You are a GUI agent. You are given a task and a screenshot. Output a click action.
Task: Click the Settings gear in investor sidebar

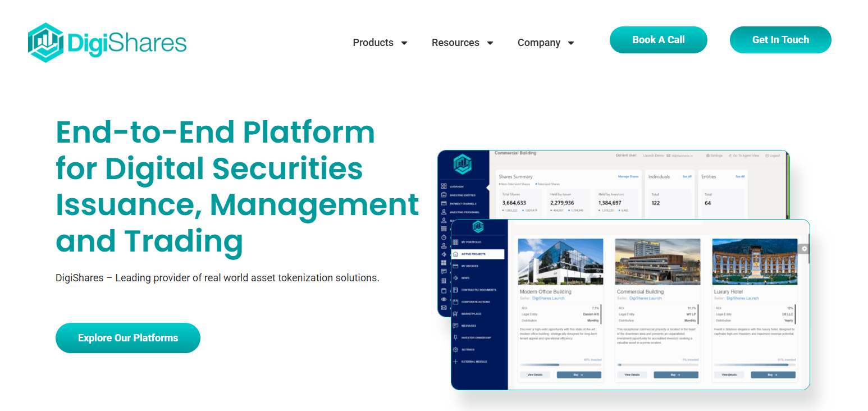click(x=455, y=350)
